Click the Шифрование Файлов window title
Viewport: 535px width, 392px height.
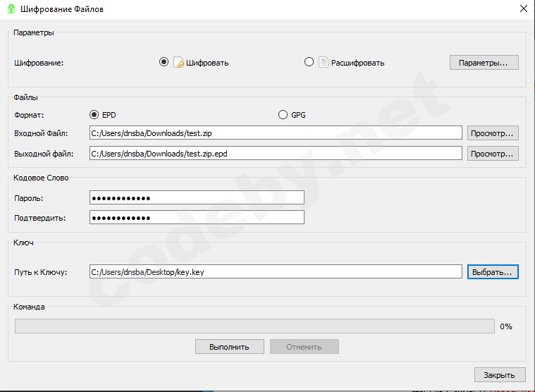click(x=62, y=9)
